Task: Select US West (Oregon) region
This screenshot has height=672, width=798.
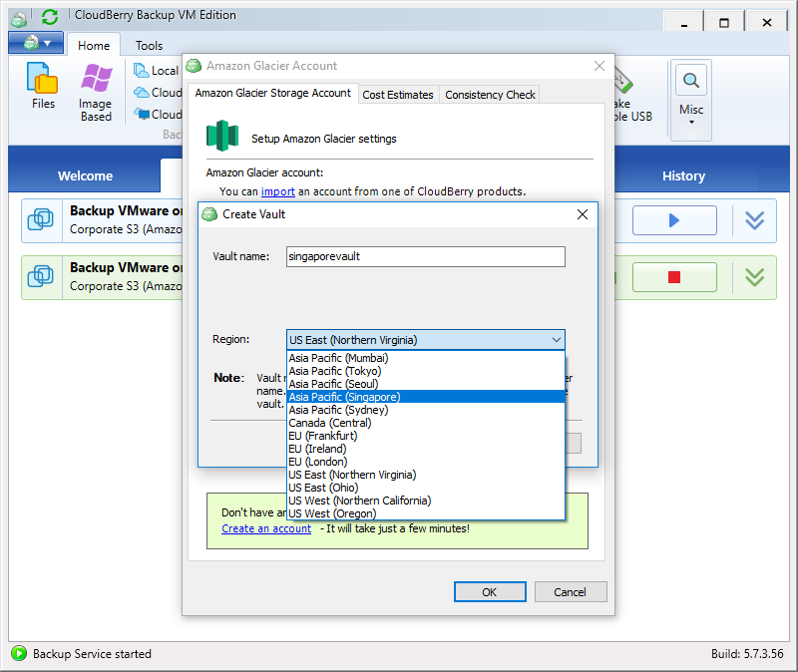Action: pos(426,513)
